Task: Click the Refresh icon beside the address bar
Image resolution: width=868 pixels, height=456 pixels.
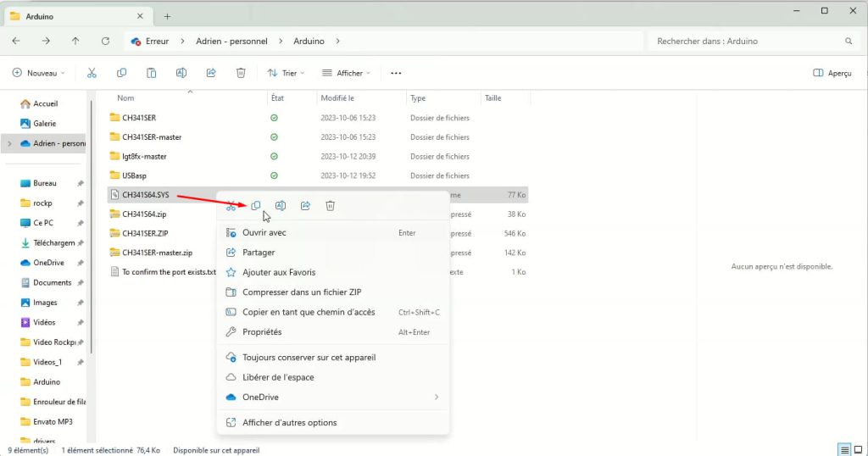Action: [105, 41]
